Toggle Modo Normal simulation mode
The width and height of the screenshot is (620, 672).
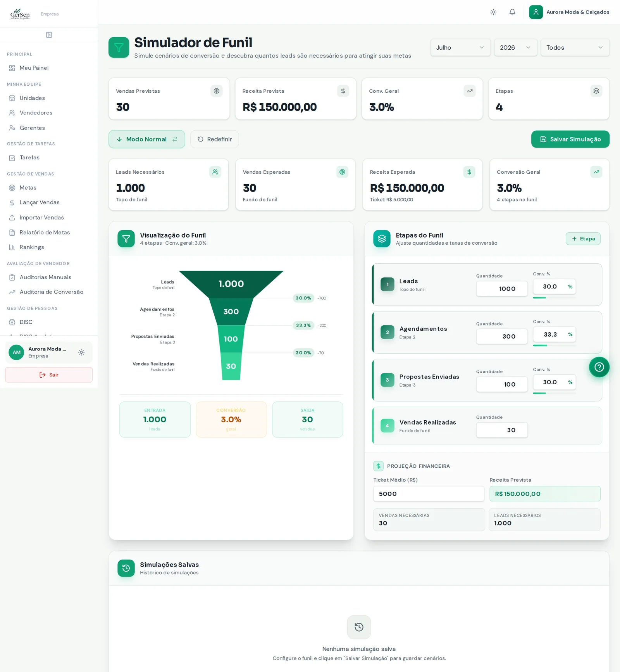coord(147,139)
